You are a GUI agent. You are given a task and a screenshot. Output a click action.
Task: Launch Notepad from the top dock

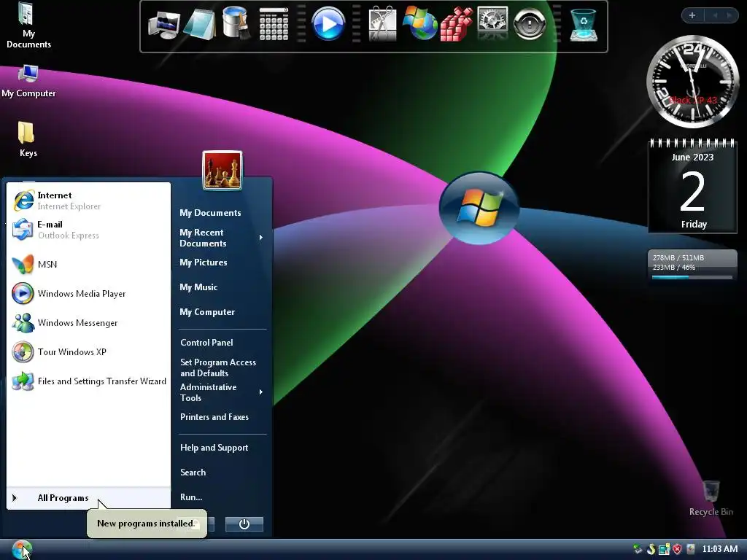(199, 24)
